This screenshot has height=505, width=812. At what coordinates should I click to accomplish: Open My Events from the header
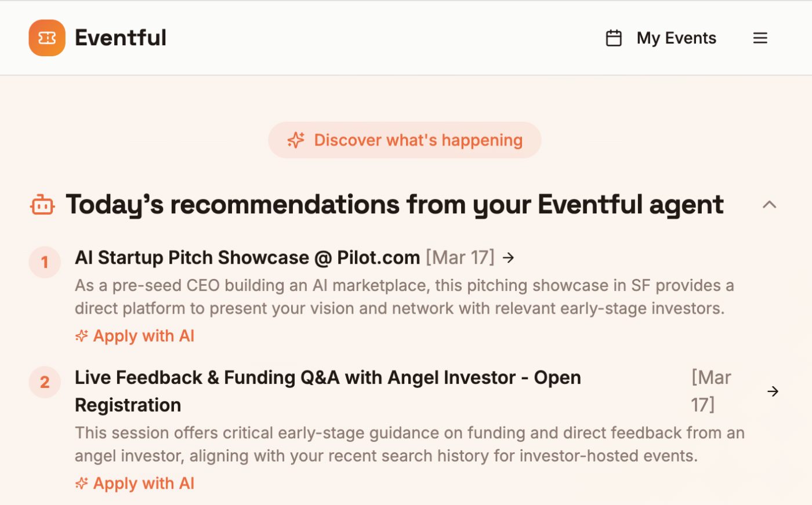(676, 38)
